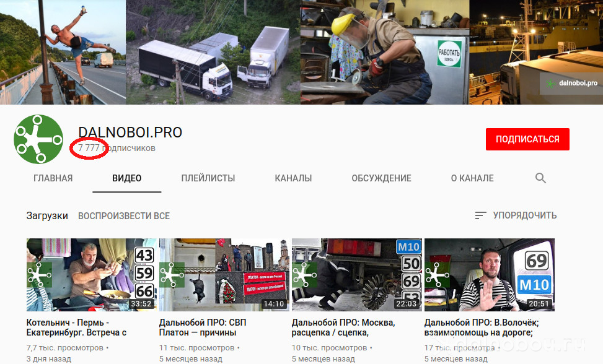Select the Видео tab
Screen dimensions: 603x364
tap(127, 178)
